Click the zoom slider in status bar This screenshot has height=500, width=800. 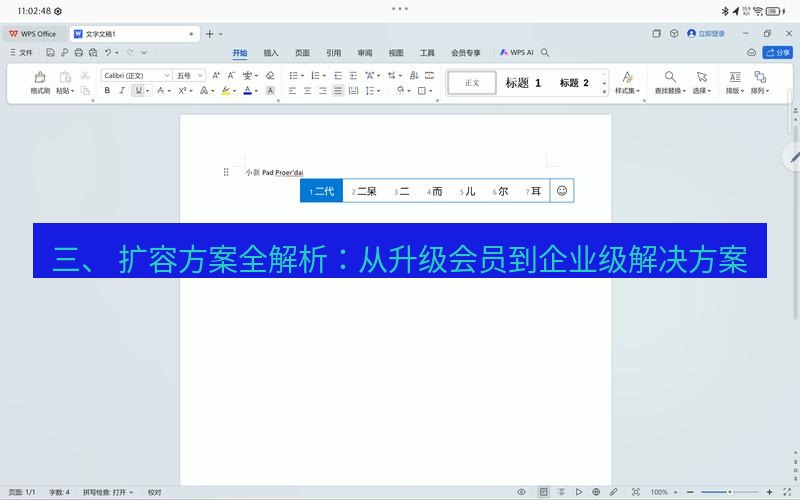730,492
